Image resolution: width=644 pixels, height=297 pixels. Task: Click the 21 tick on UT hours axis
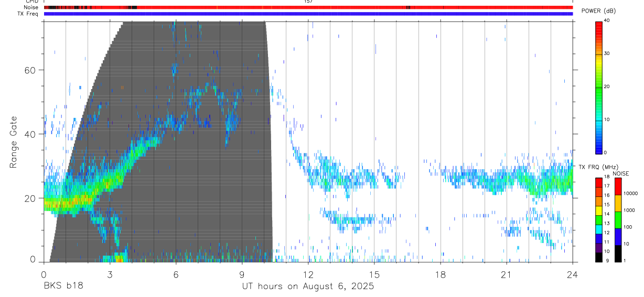click(507, 274)
